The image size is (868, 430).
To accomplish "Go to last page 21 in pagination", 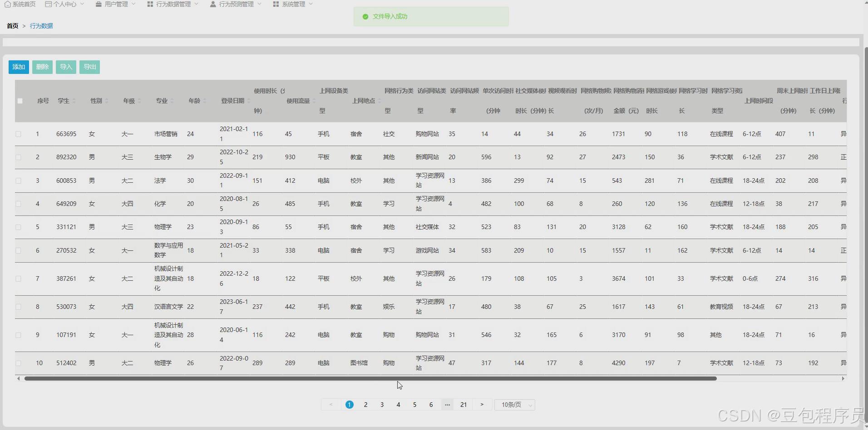I will tap(464, 405).
